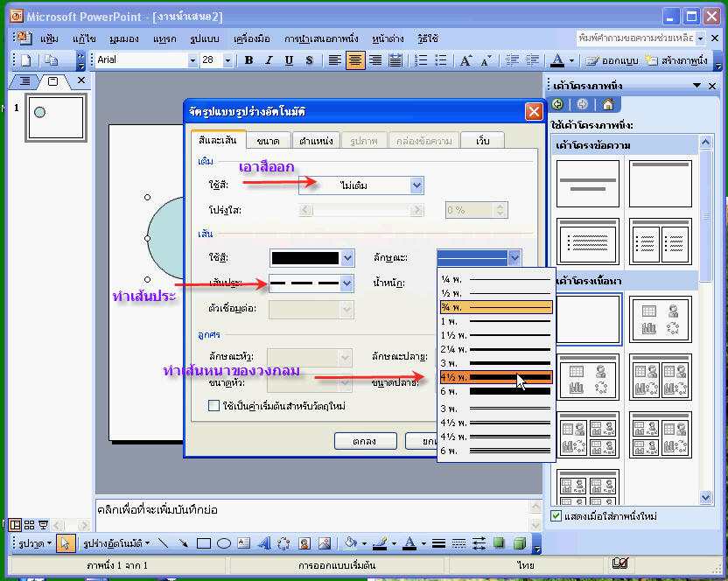Apply bullet list formatting
Screen dimensions: 728x581
click(441, 60)
